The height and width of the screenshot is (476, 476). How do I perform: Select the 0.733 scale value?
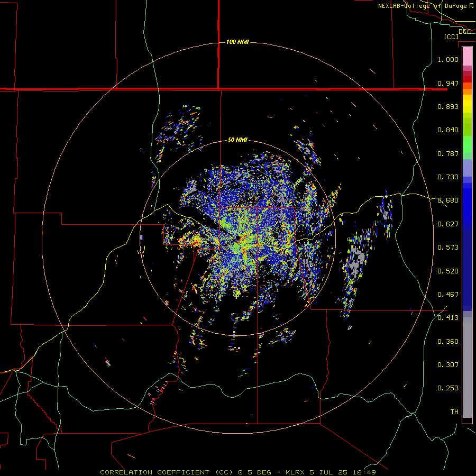point(448,177)
